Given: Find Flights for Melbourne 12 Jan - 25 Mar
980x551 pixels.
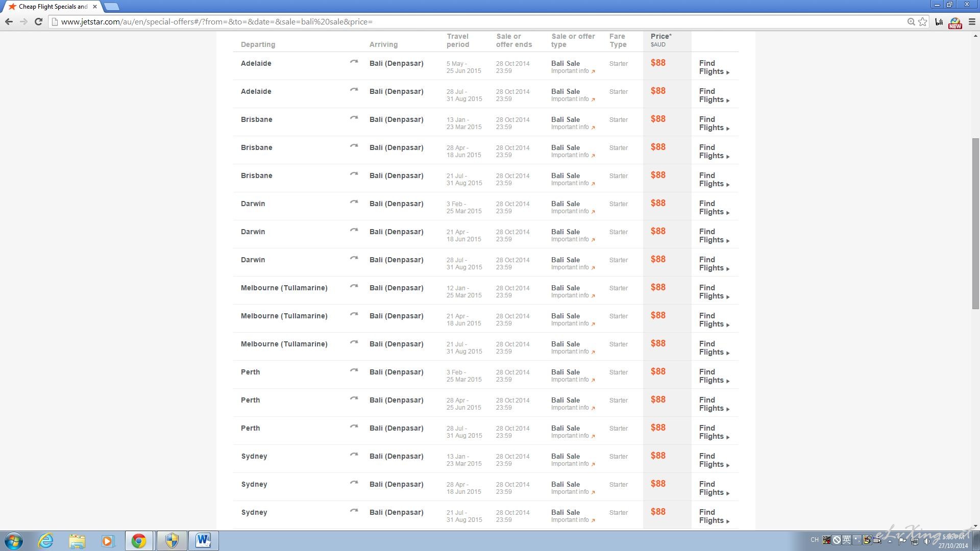Looking at the screenshot, I should click(714, 292).
